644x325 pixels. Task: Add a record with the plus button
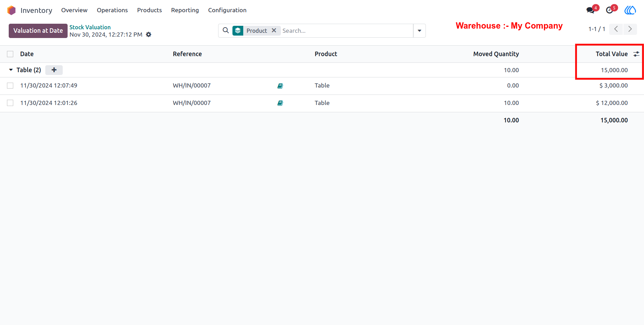tap(54, 70)
